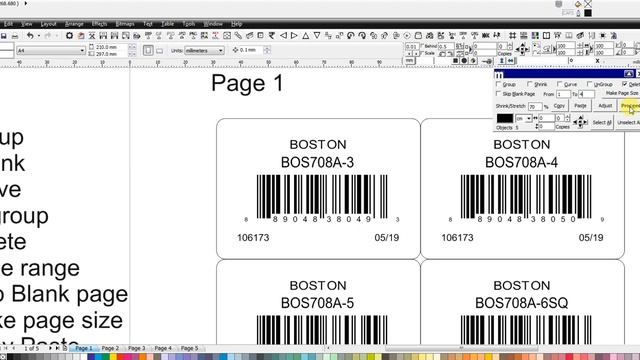
Task: Enable the Group checkbox
Action: point(498,84)
